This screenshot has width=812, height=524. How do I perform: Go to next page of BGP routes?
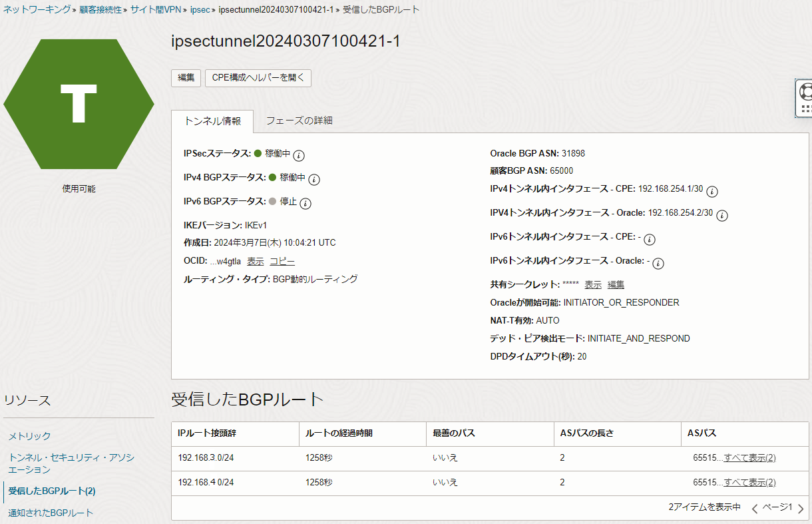(800, 509)
